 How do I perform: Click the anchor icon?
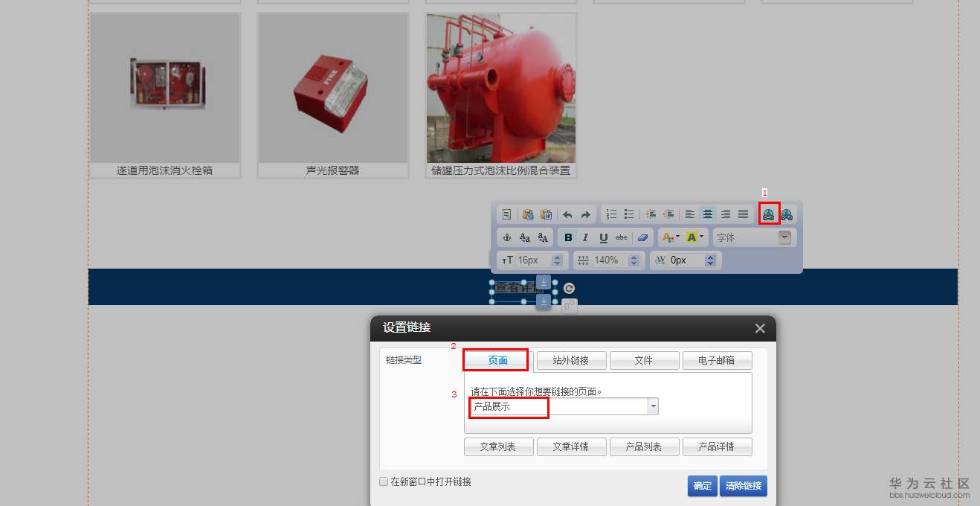507,238
